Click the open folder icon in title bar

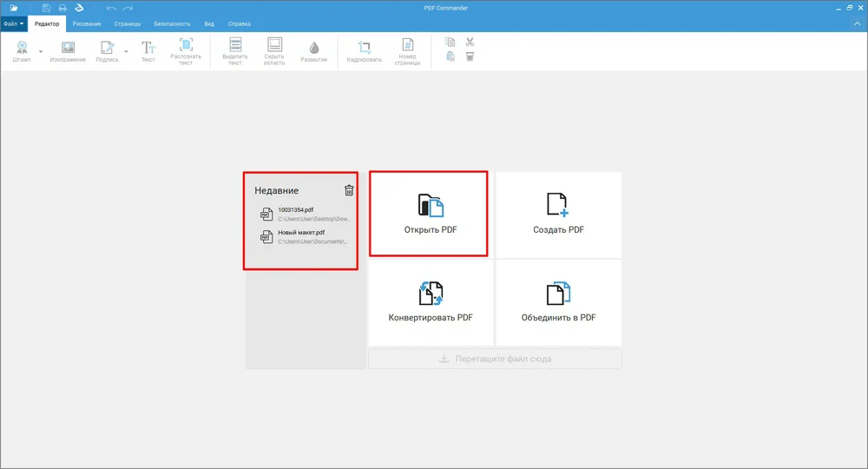coord(14,8)
